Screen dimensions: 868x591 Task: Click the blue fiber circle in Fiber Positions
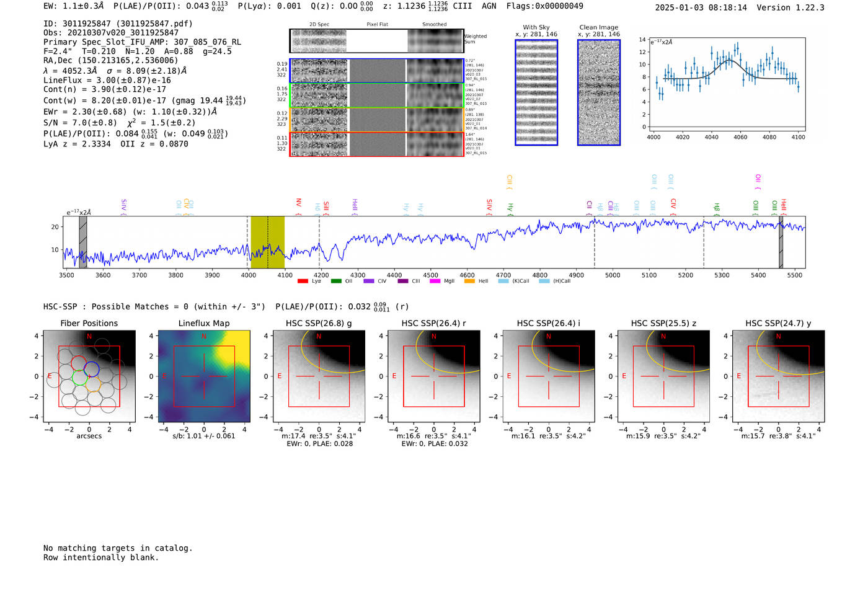(x=92, y=368)
